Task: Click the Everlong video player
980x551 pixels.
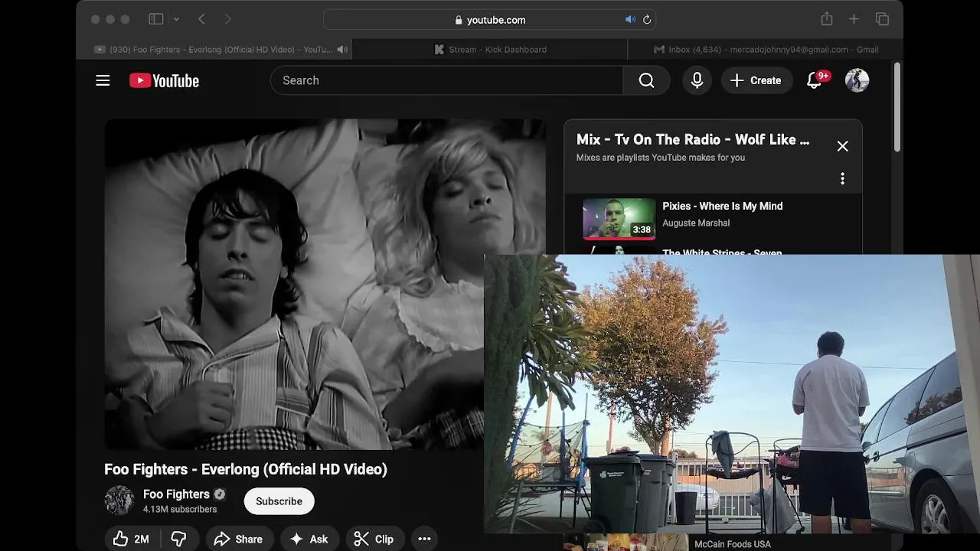Action: point(325,284)
